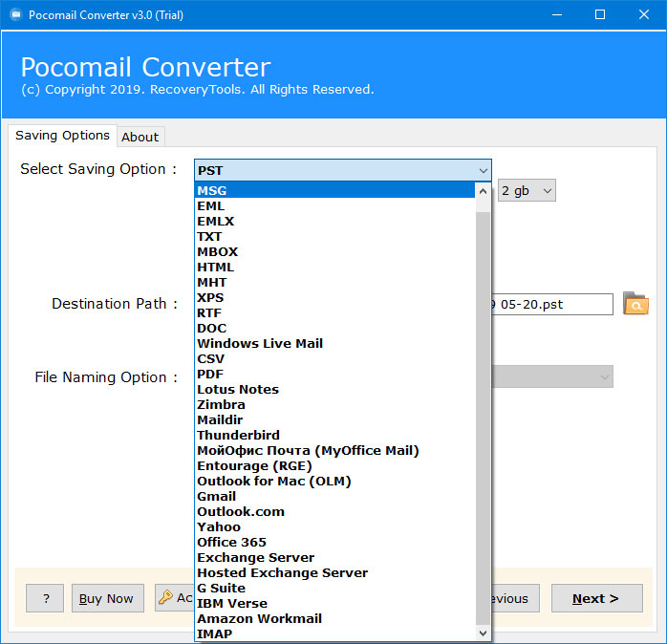Select the DOC format option
Viewport: 667px width, 644px height.
[x=334, y=329]
